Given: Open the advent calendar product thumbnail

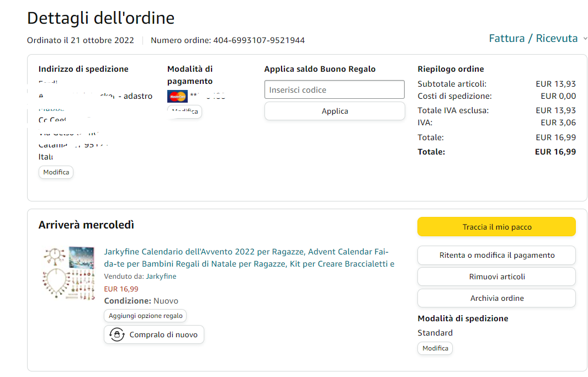Looking at the screenshot, I should 68,273.
